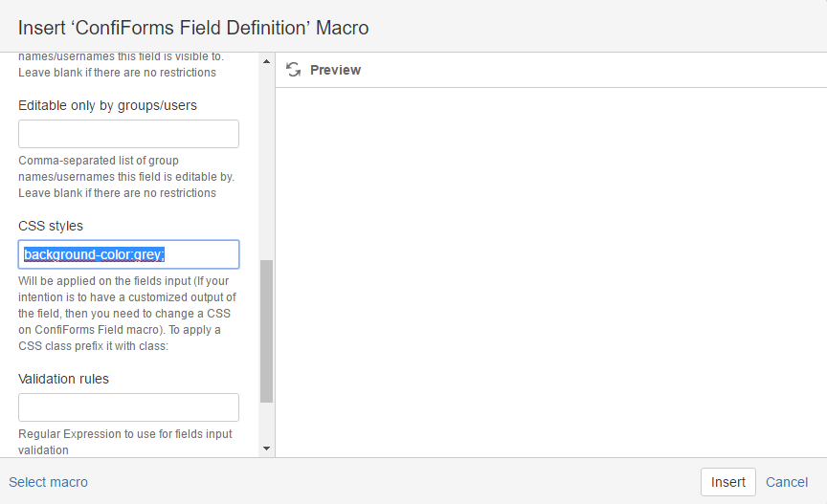Click inside the empty preview pane

click(551, 272)
